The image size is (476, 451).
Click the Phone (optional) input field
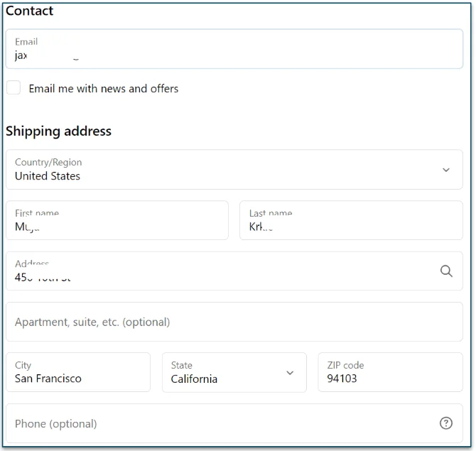[x=220, y=423]
